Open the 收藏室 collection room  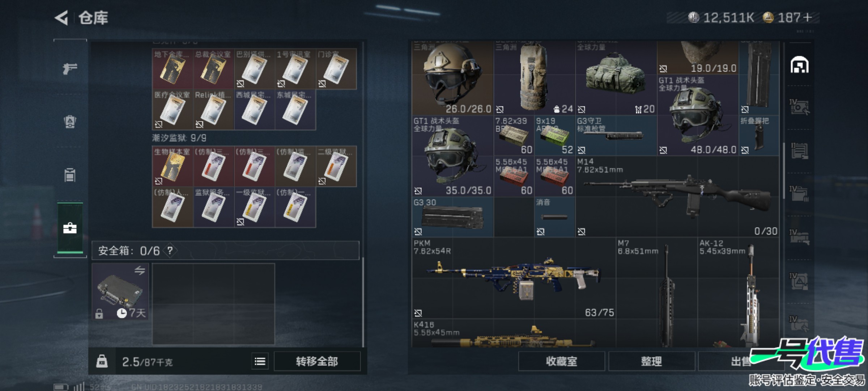pos(561,361)
